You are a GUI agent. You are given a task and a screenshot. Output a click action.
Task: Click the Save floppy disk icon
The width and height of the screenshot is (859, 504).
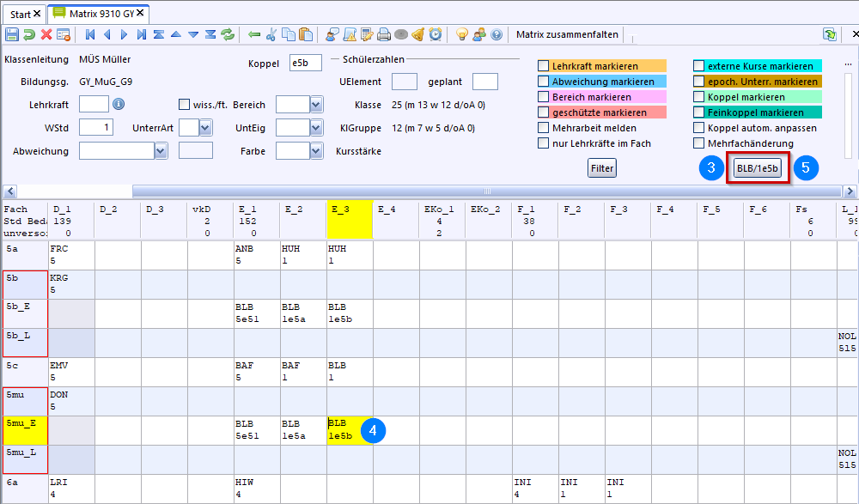[x=11, y=34]
